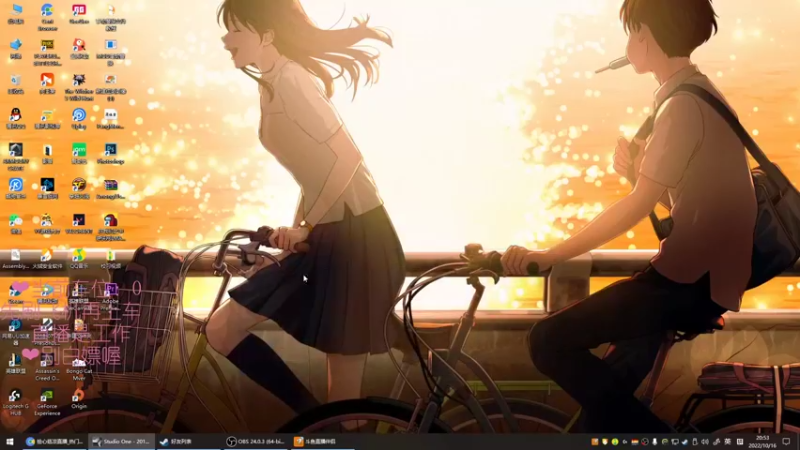Launch Assassin's Creed shortcut

[47, 367]
